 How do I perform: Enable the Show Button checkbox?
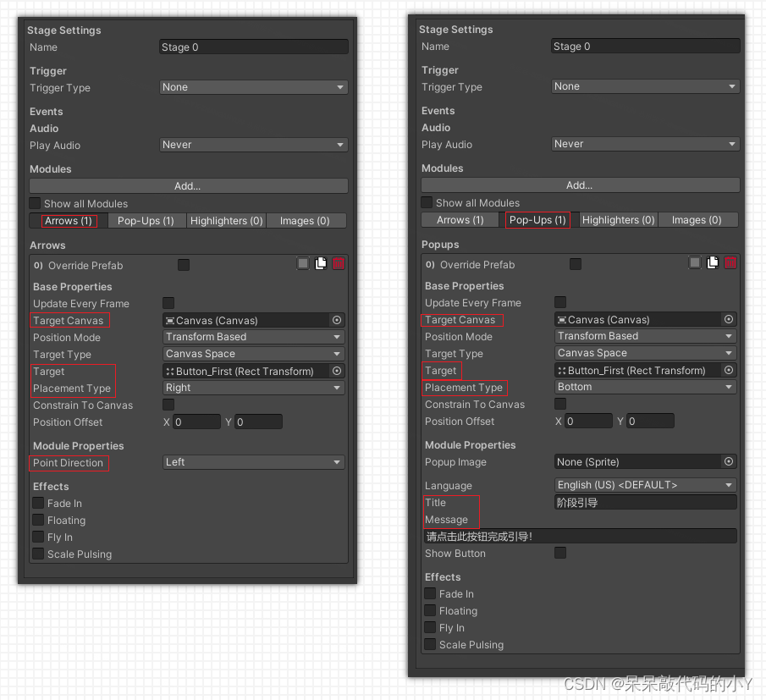click(560, 553)
